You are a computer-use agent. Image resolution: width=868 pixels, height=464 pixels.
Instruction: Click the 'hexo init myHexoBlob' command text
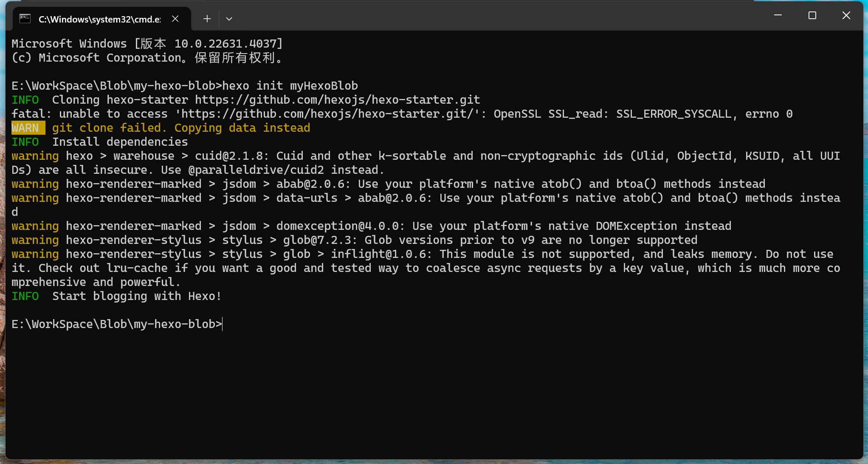(x=290, y=86)
